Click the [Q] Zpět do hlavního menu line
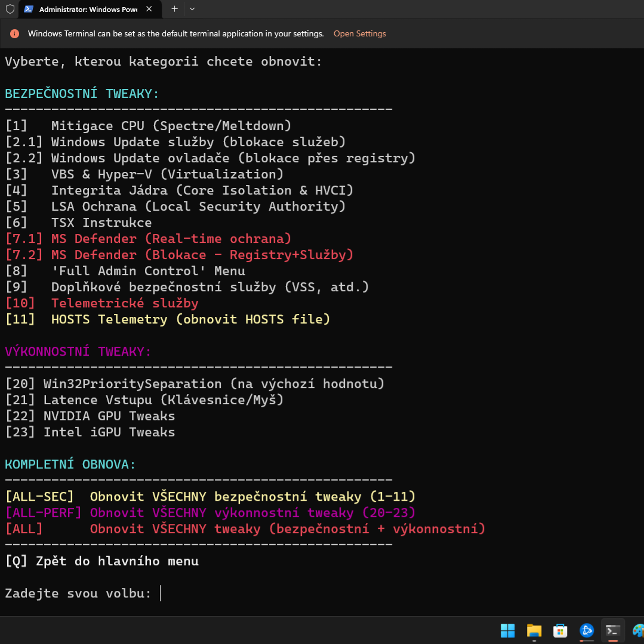This screenshot has height=644, width=644. [101, 561]
